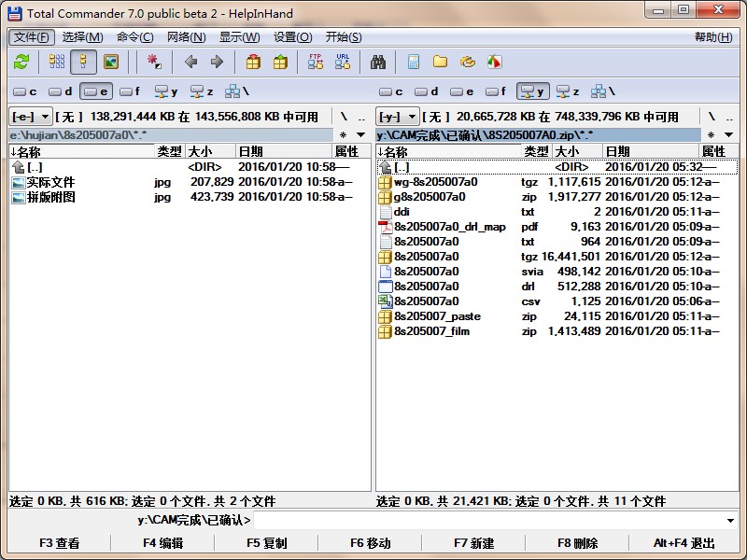Screen dimensions: 747x560
Task: Open the FTP connect icon
Action: coord(316,62)
